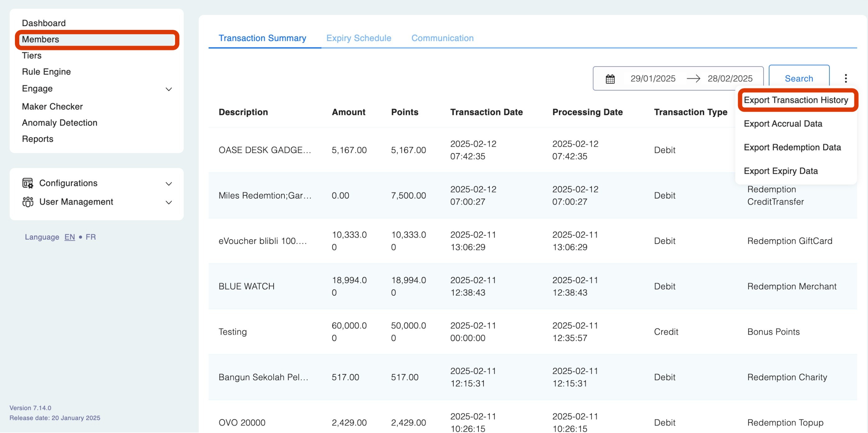This screenshot has width=868, height=433.
Task: Click the EN language link
Action: [70, 237]
